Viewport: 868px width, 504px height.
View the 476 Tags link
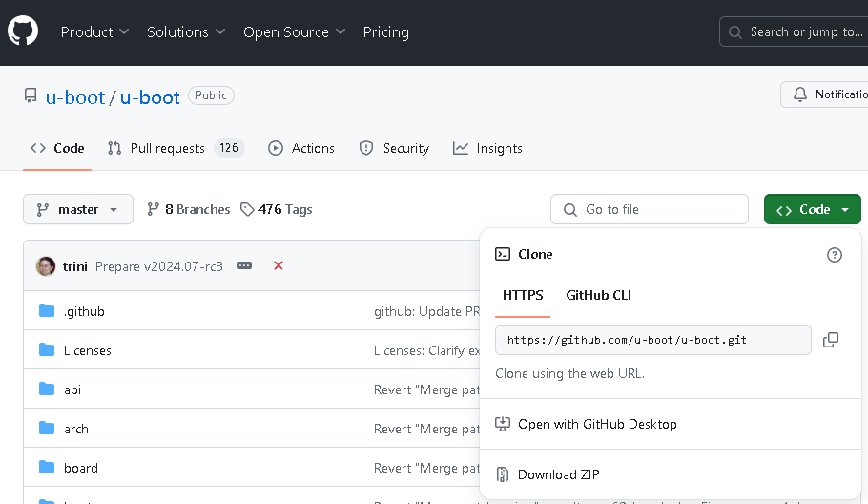277,209
